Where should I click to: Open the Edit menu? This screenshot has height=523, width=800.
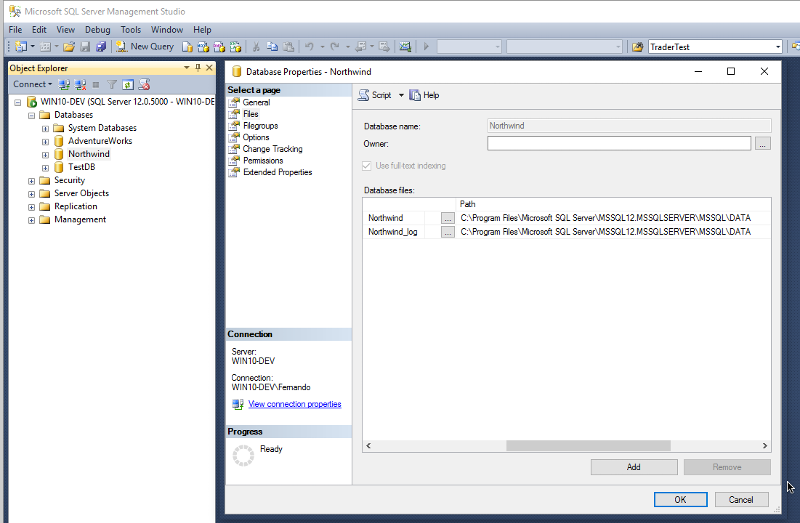[39, 30]
